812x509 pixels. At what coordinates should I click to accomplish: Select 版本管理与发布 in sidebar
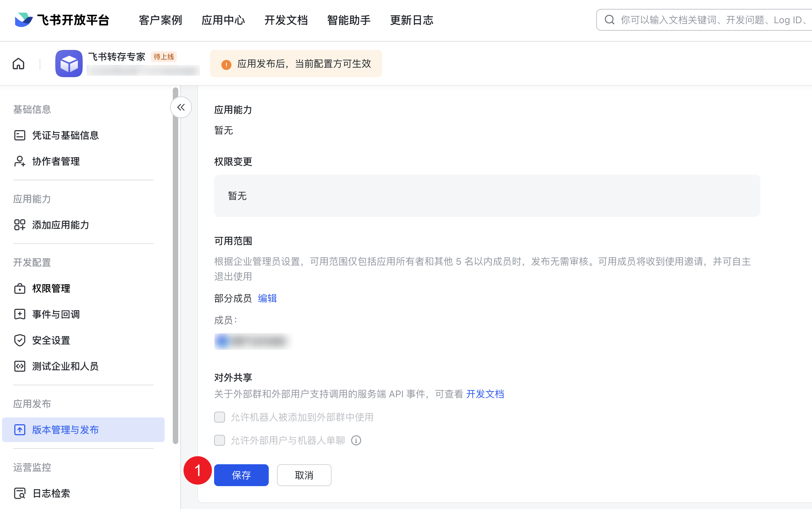tap(83, 430)
